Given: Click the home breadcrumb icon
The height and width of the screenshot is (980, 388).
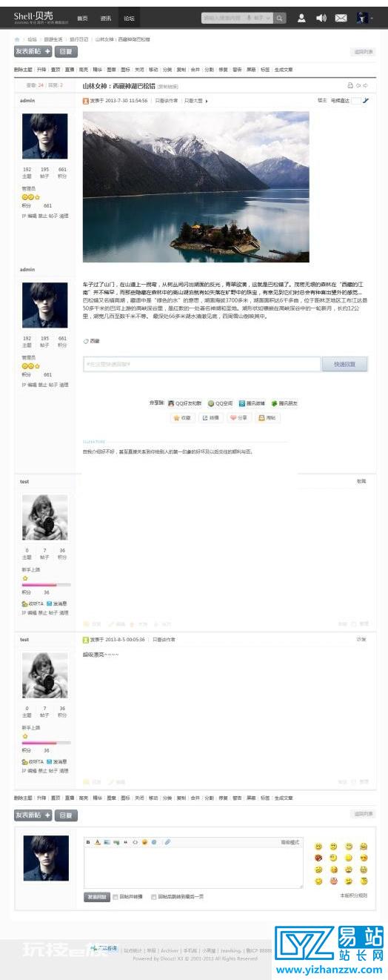Looking at the screenshot, I should point(17,39).
